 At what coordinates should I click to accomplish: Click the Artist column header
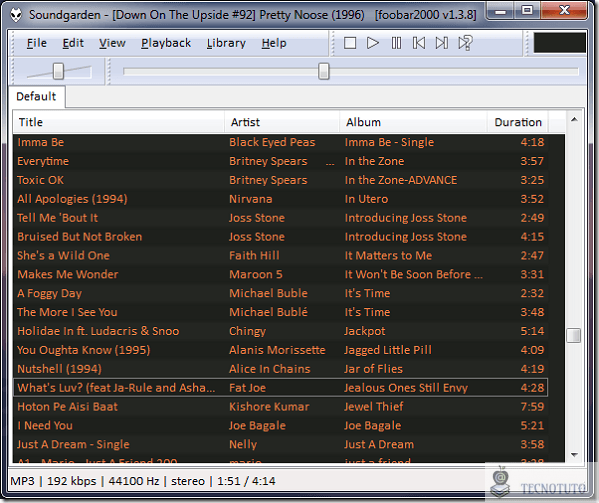click(x=282, y=122)
